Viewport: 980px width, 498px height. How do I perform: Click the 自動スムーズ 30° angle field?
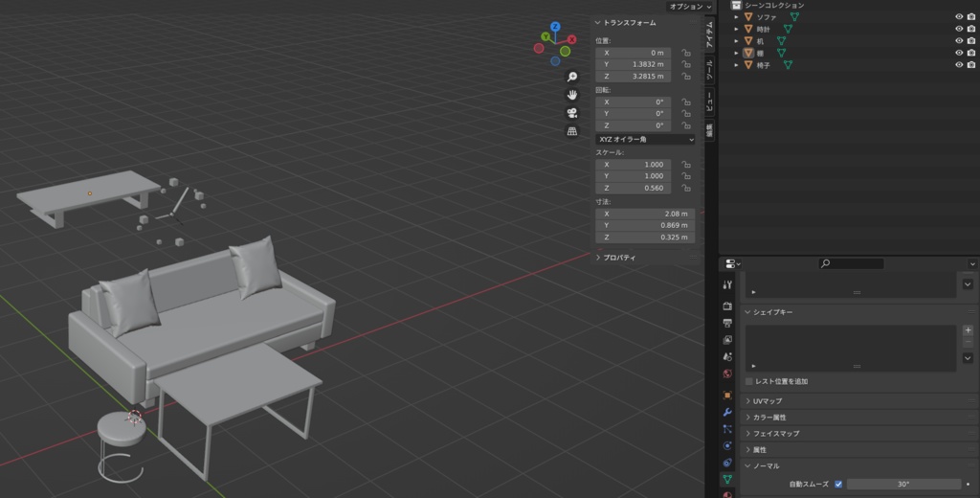[903, 485]
